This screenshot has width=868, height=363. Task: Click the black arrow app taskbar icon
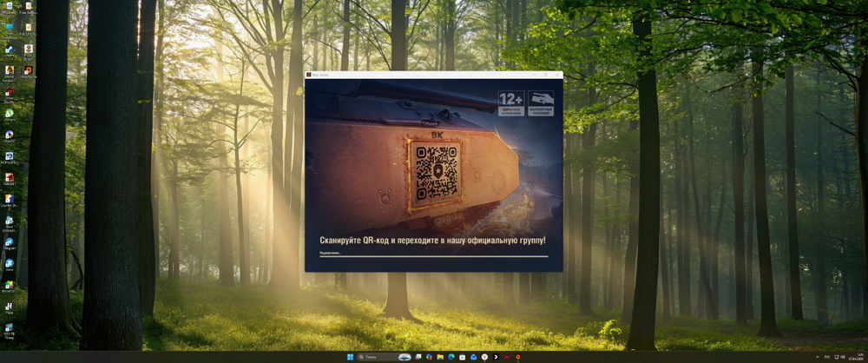click(496, 357)
